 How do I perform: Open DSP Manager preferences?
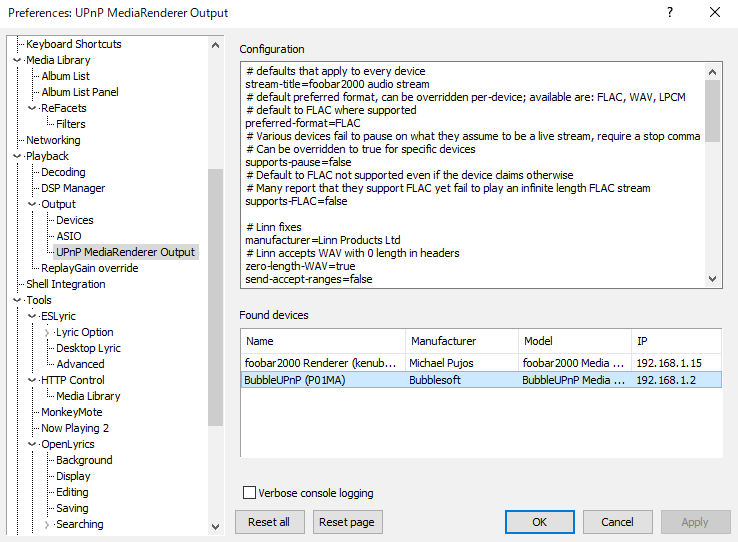click(73, 188)
